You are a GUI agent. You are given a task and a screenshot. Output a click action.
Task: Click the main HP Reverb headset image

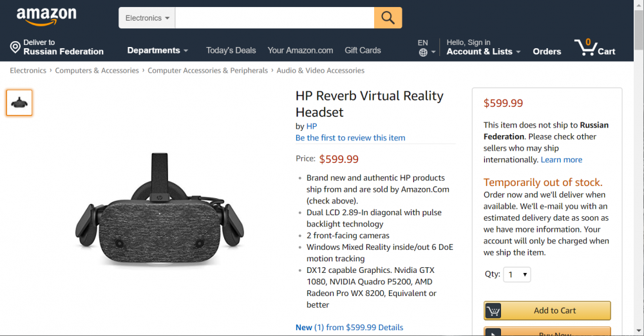pos(160,210)
